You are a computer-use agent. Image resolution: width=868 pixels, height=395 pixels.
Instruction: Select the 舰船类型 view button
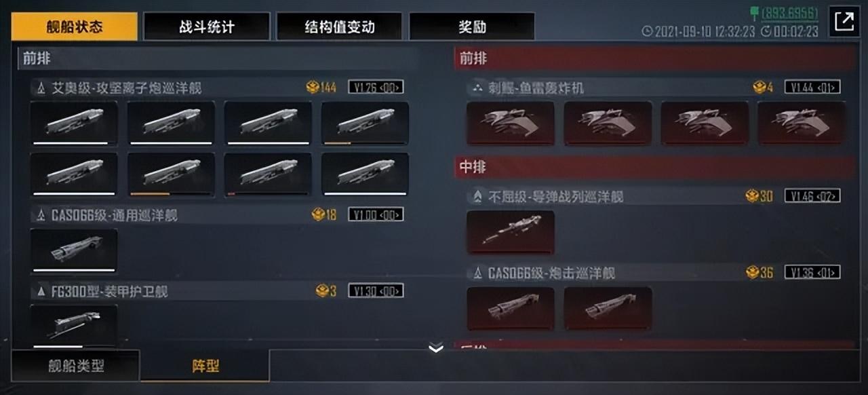click(x=75, y=366)
